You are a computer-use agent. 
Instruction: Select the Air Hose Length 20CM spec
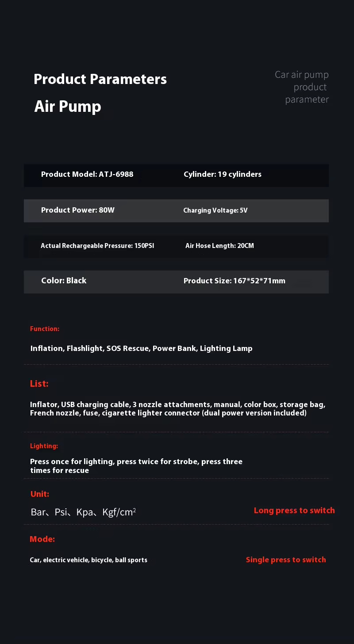point(219,246)
